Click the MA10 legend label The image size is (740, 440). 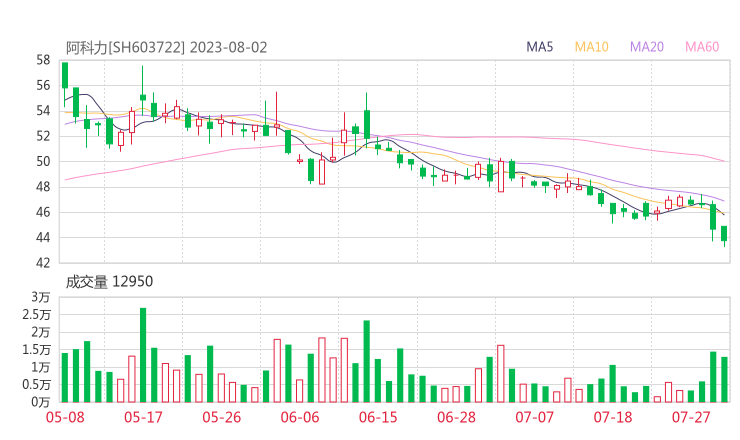click(x=591, y=47)
